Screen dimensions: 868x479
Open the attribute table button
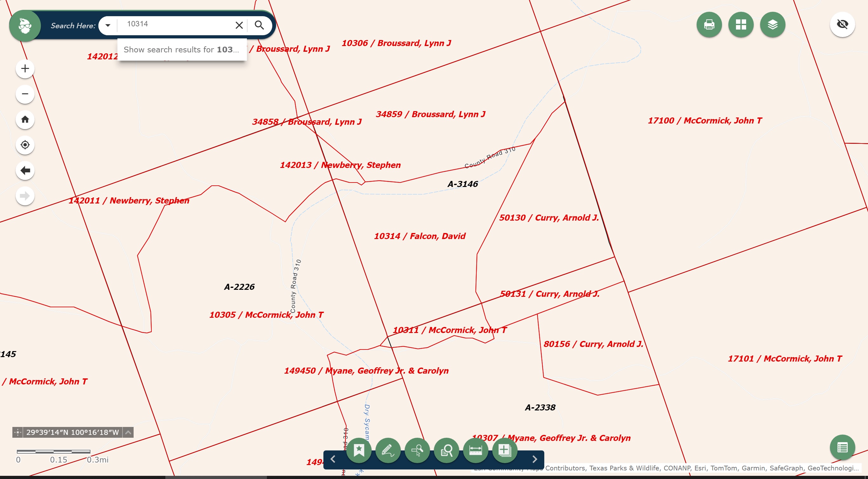842,447
